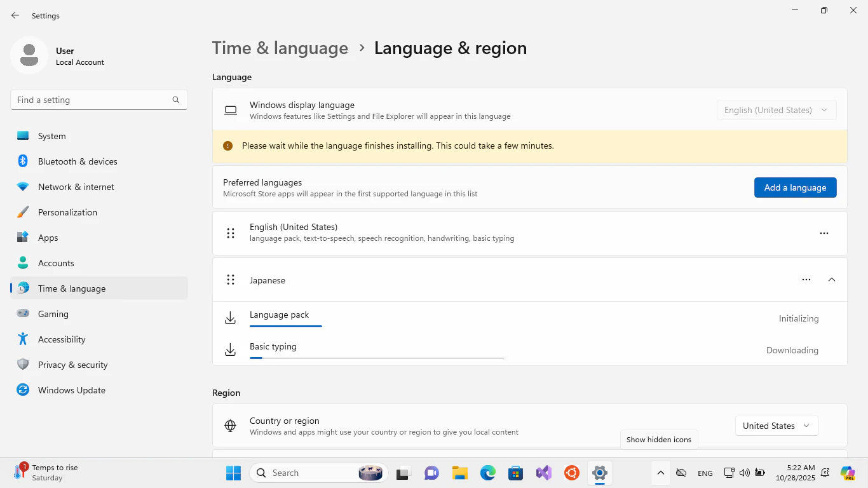The width and height of the screenshot is (868, 488).
Task: Open more options for English (United States)
Action: tap(824, 233)
